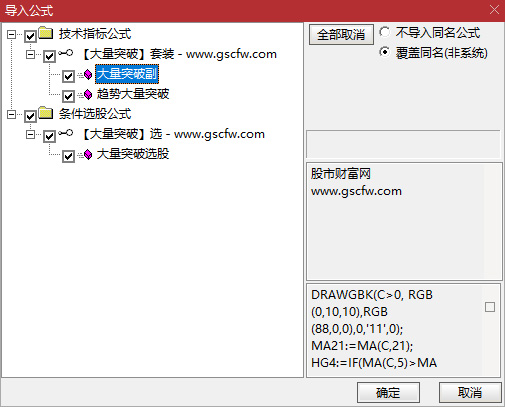
Task: Close the 导入公式 dialog window
Action: coord(494,10)
